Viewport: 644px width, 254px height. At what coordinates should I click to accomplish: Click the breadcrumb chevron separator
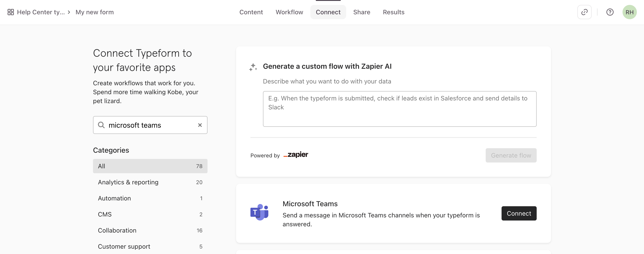click(69, 12)
